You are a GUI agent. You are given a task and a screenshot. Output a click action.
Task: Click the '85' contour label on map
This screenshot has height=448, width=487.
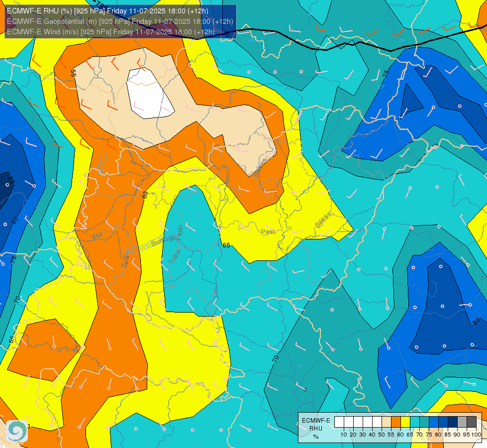click(x=11, y=180)
